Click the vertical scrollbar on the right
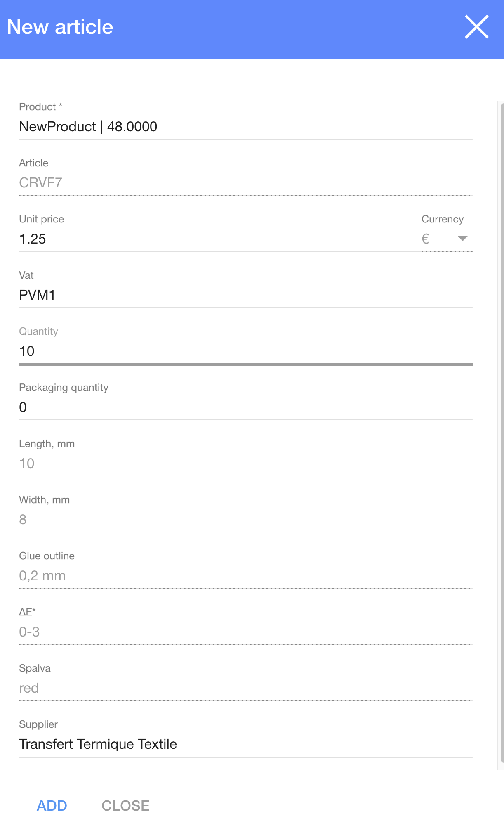504x833 pixels. [501, 433]
